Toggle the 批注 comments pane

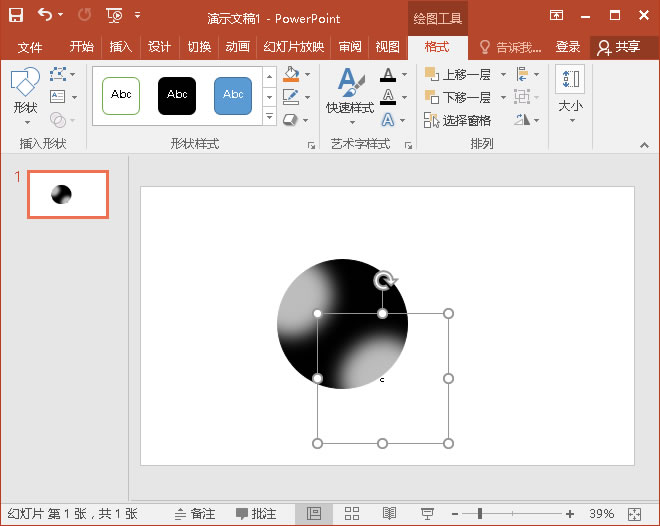coord(256,513)
